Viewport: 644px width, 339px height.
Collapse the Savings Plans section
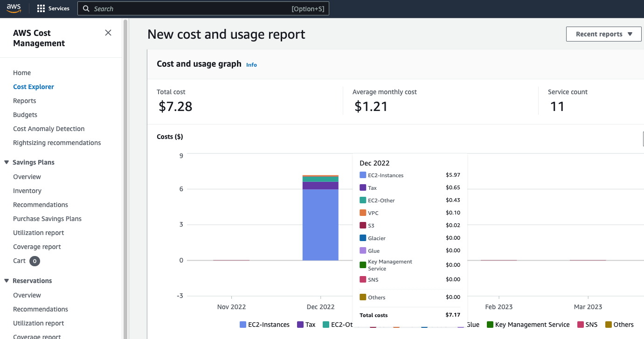tap(7, 162)
